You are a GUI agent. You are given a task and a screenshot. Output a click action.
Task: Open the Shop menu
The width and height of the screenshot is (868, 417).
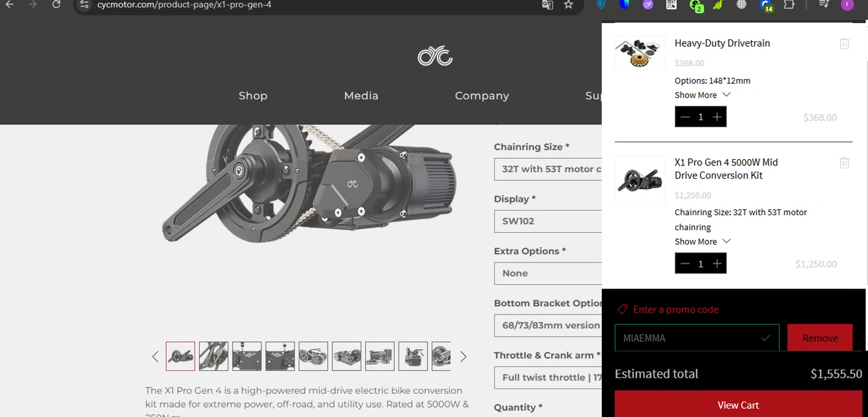tap(253, 95)
